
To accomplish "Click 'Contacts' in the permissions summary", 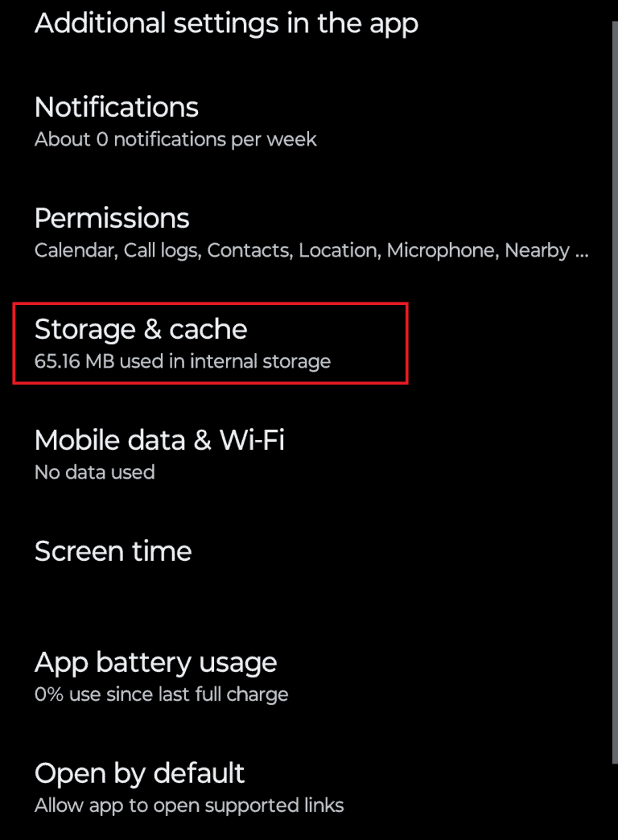I will tap(249, 250).
